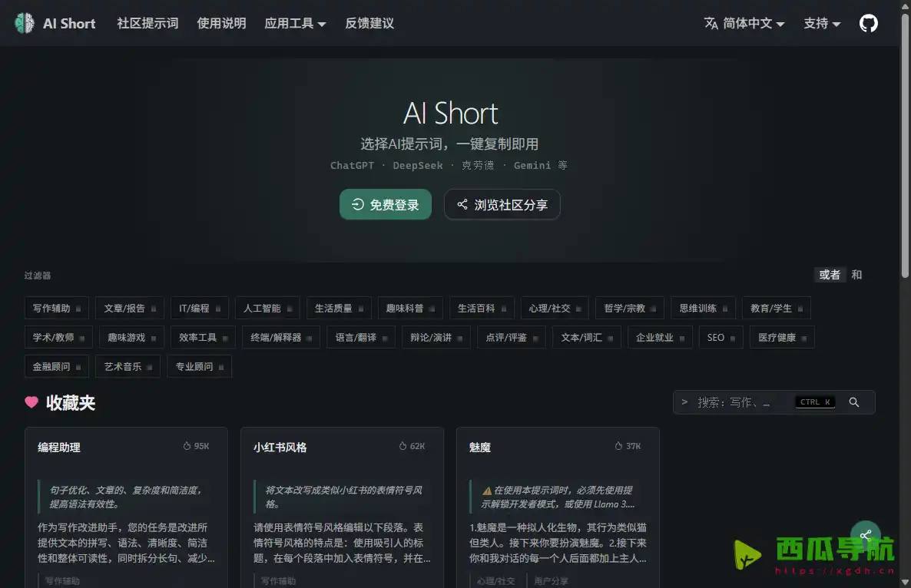
Task: Toggle the IT/编程 filter tag
Action: tap(199, 309)
